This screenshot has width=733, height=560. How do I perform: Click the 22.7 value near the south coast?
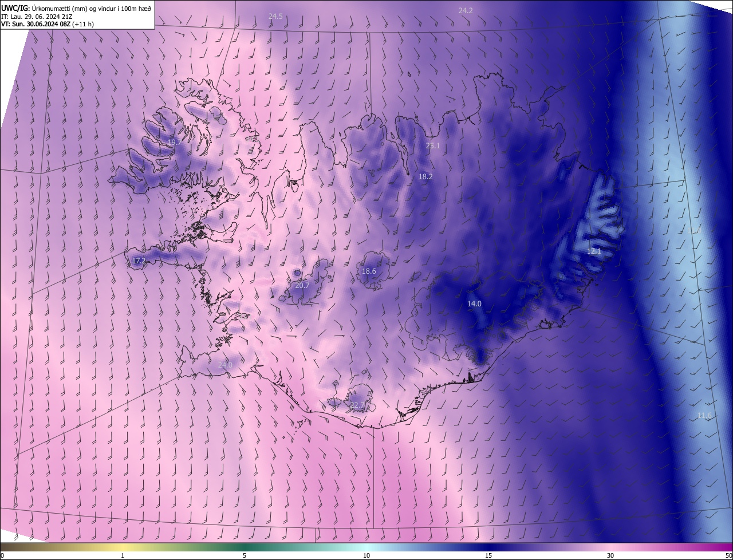pos(357,405)
